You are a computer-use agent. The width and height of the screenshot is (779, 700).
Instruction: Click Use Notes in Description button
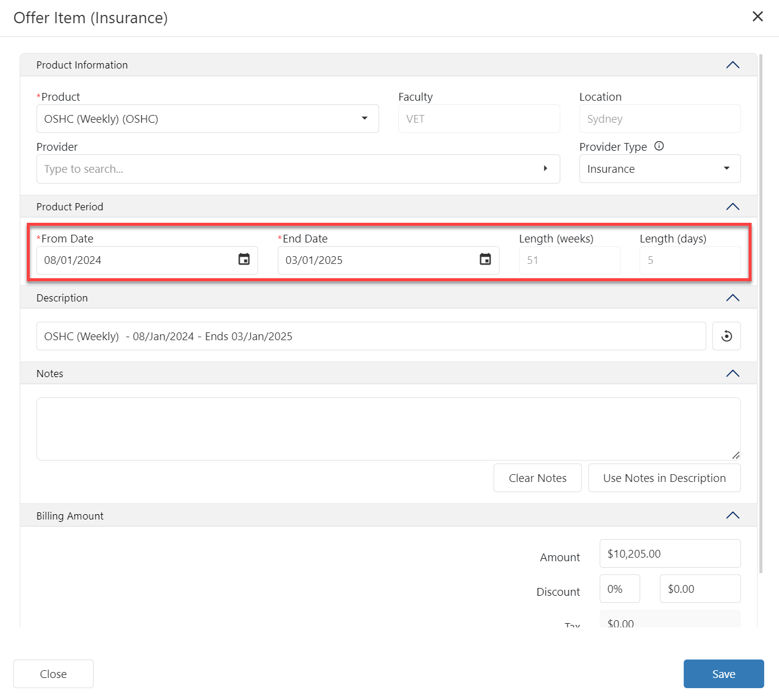click(664, 478)
